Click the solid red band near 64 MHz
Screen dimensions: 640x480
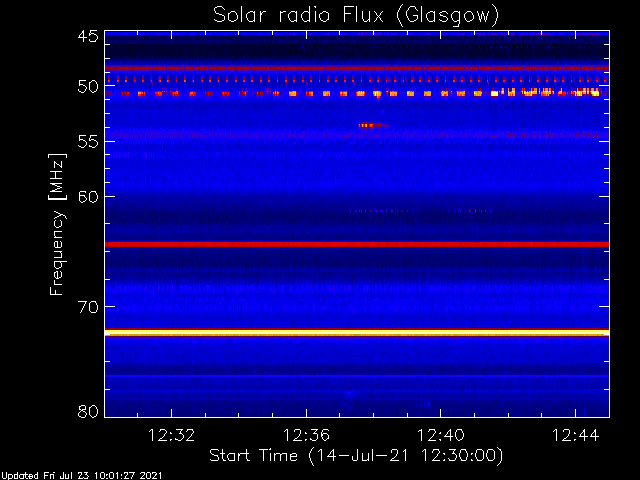point(357,244)
